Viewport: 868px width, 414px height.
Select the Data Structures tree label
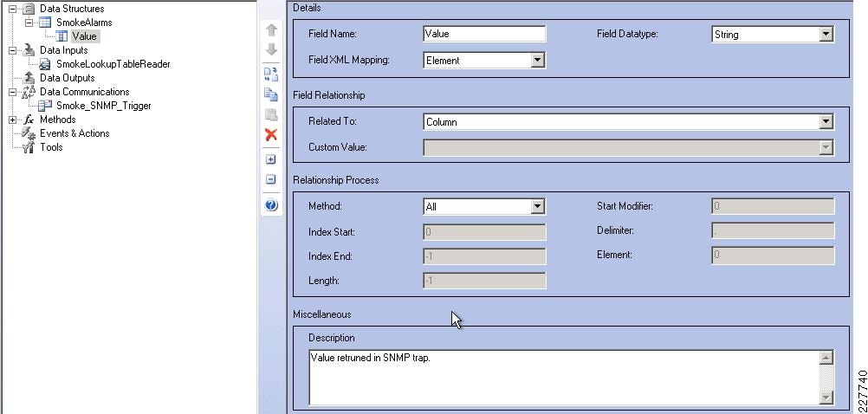72,9
